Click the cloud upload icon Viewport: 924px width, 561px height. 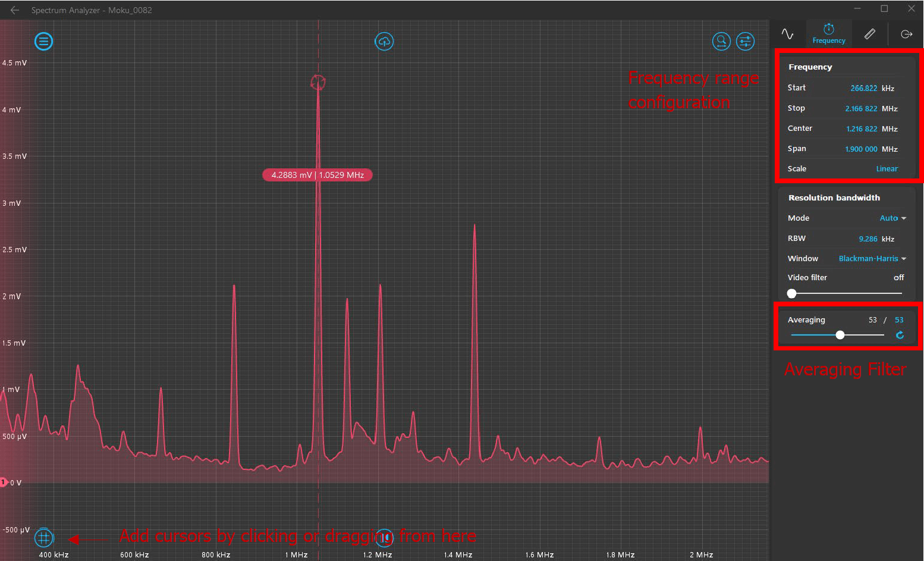(384, 42)
